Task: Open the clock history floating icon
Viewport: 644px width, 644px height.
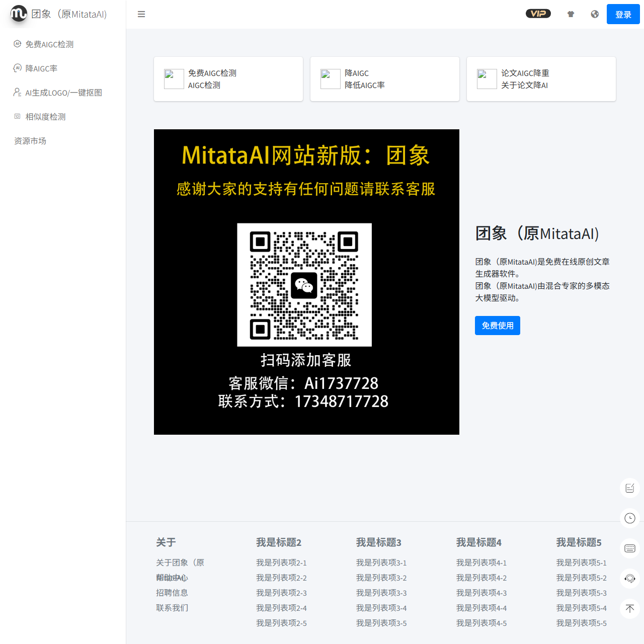Action: tap(629, 518)
